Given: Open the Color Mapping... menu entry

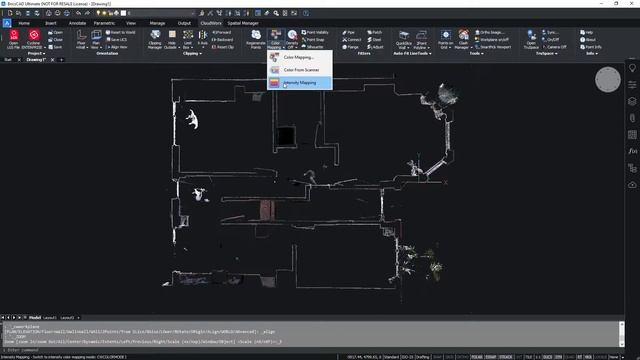Looking at the screenshot, I should [x=300, y=58].
